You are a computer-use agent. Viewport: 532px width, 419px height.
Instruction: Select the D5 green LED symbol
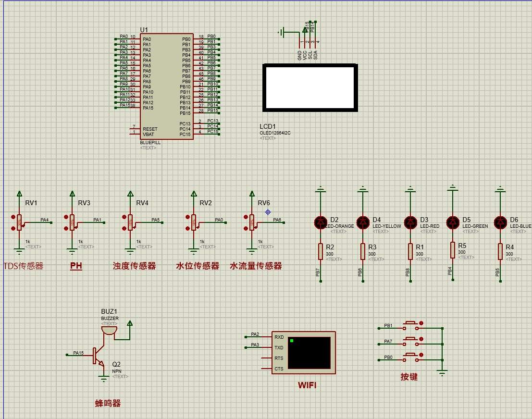coord(453,222)
